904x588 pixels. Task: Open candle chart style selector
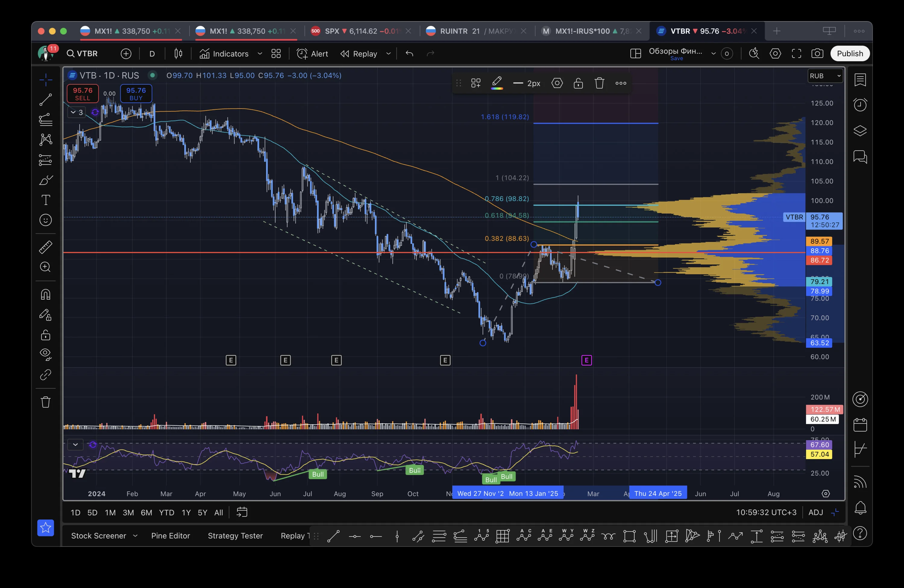(x=178, y=54)
